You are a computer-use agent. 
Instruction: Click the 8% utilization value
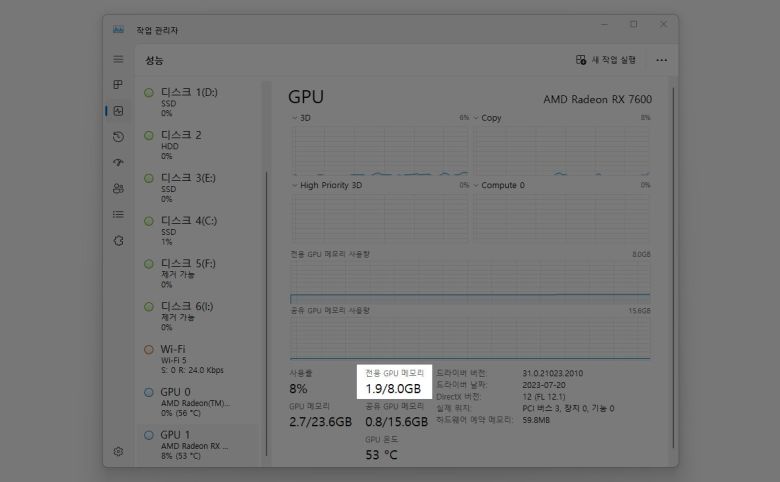coord(298,388)
